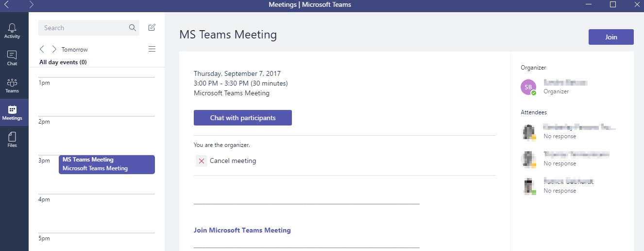Open the Join Microsoft Teams Meeting link
Image resolution: width=644 pixels, height=251 pixels.
tap(242, 230)
